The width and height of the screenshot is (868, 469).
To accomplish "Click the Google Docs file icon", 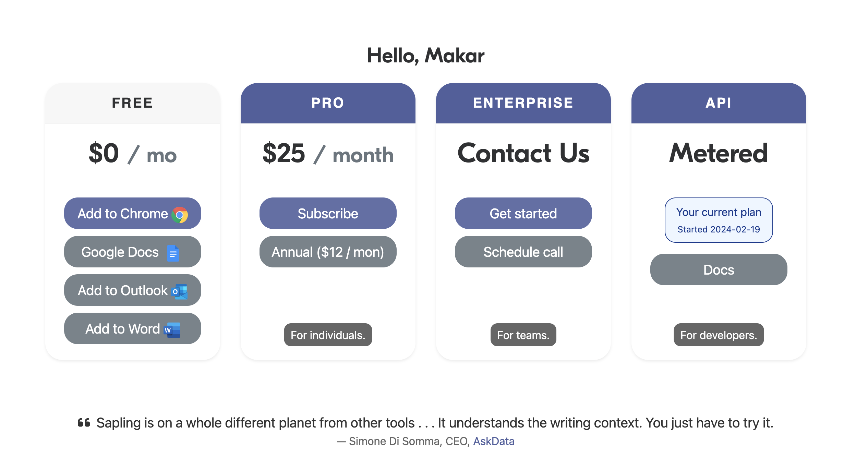I will coord(173,254).
